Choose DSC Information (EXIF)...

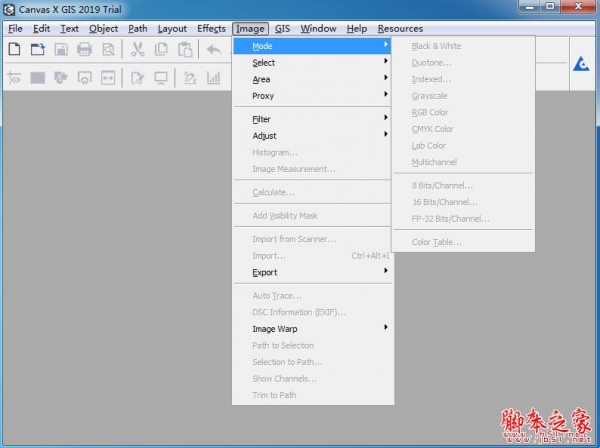pos(312,312)
